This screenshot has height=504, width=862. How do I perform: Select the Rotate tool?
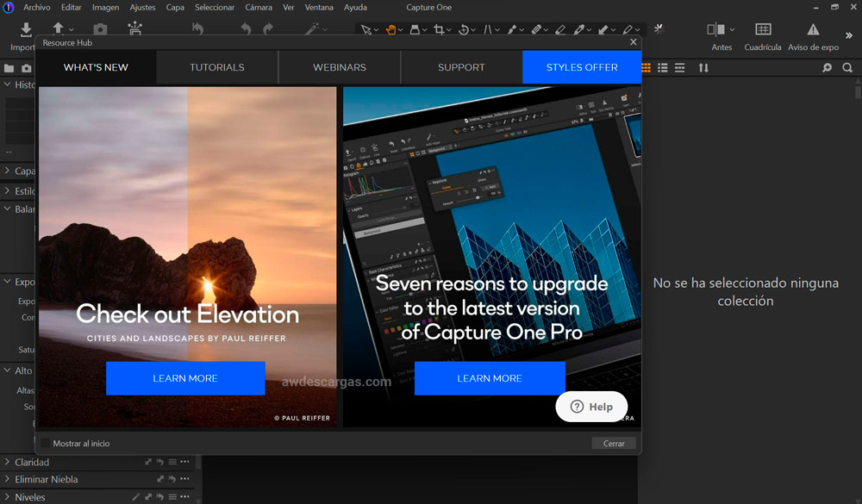[464, 29]
